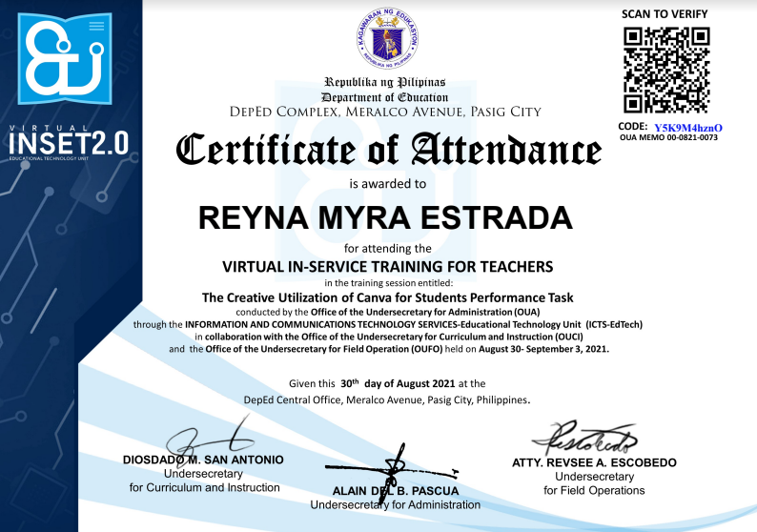
Task: Select the 'SCAN TO VERIFY' heading
Action: coord(665,14)
